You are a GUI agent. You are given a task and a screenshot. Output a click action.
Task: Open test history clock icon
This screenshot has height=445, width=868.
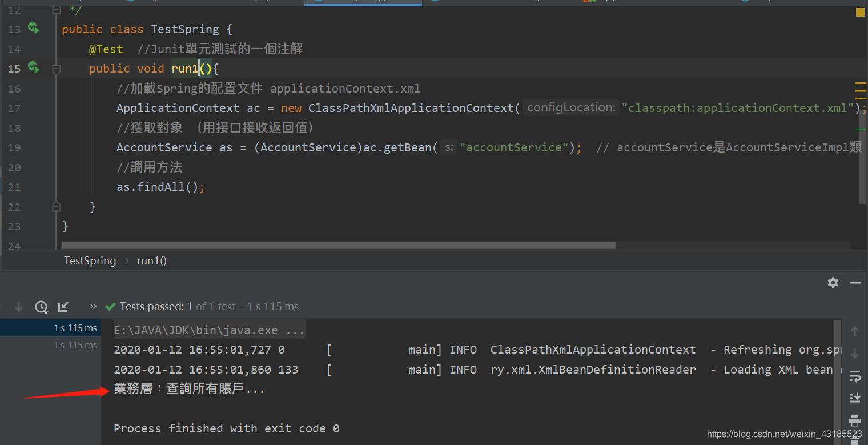(41, 307)
